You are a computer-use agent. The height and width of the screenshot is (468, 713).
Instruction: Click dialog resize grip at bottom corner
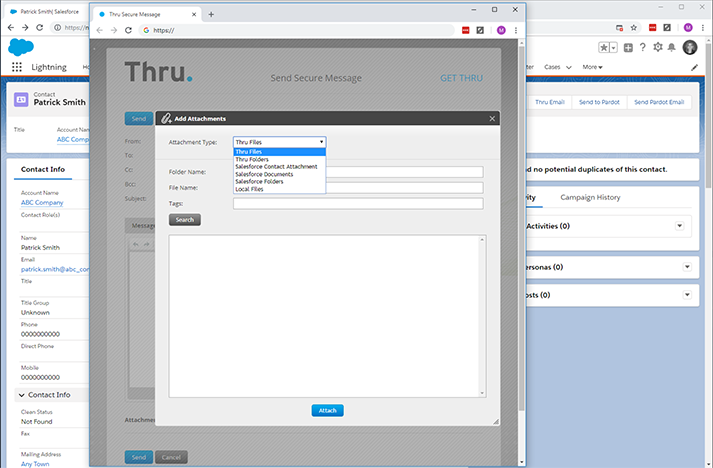click(496, 422)
